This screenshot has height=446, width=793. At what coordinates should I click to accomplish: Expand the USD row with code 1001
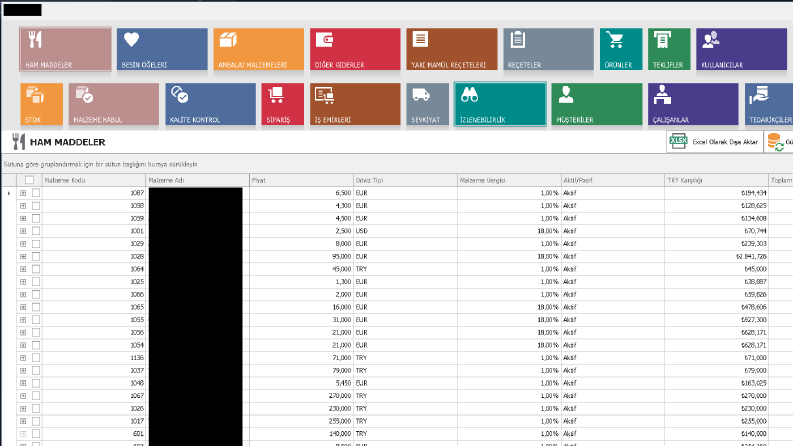point(23,231)
